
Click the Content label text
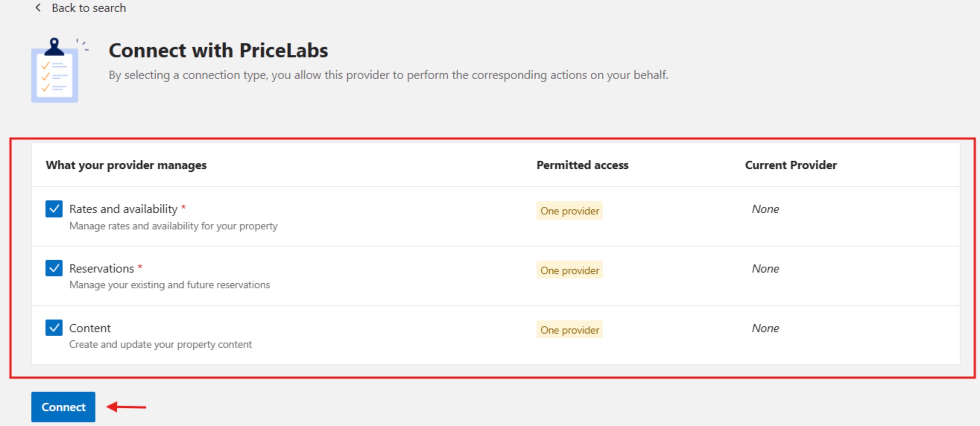click(x=90, y=328)
